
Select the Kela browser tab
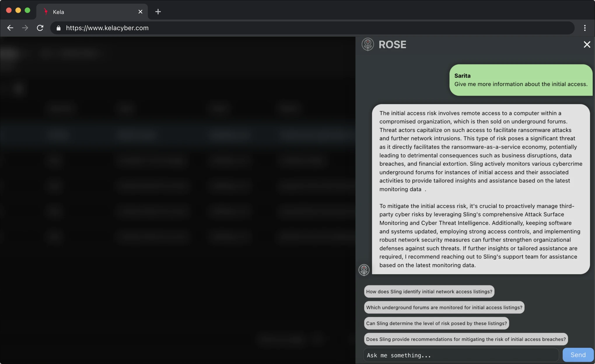[x=92, y=12]
